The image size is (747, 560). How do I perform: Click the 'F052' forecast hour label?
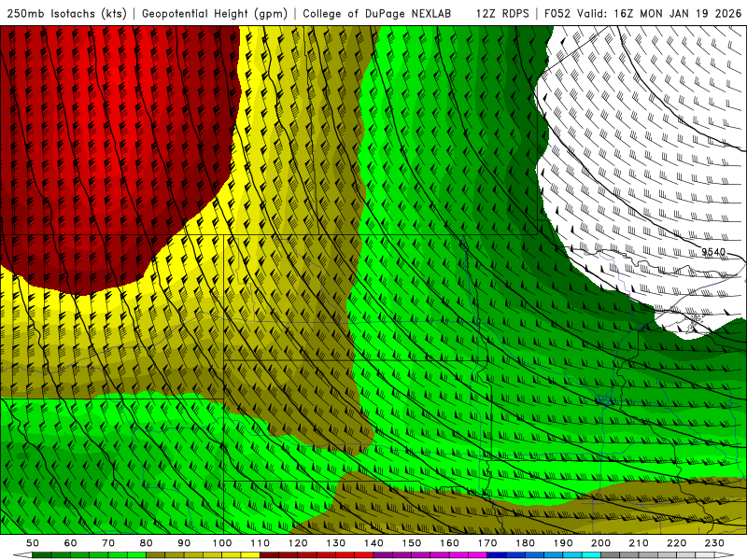(557, 13)
